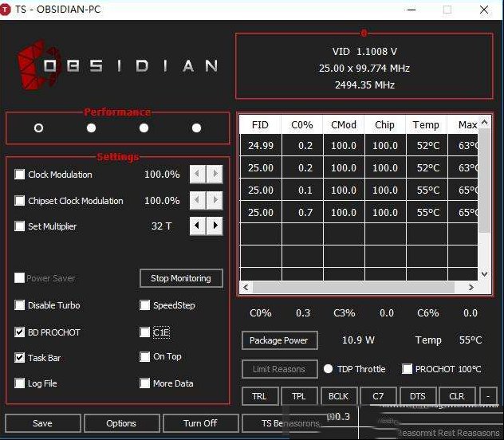504x440 pixels.
Task: Click the table's horizontal scrollbar thumb
Action: tap(353, 287)
